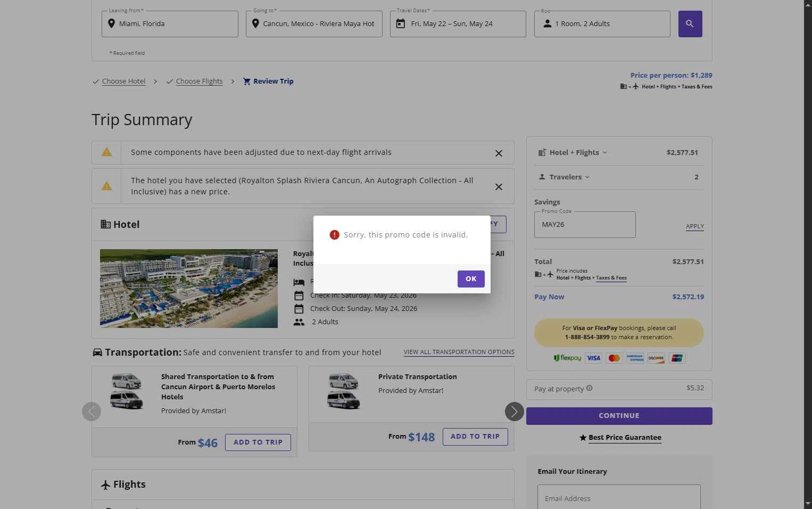Edit the Leaving from Miami, Florida field
Screen dimensions: 812x509
point(170,24)
